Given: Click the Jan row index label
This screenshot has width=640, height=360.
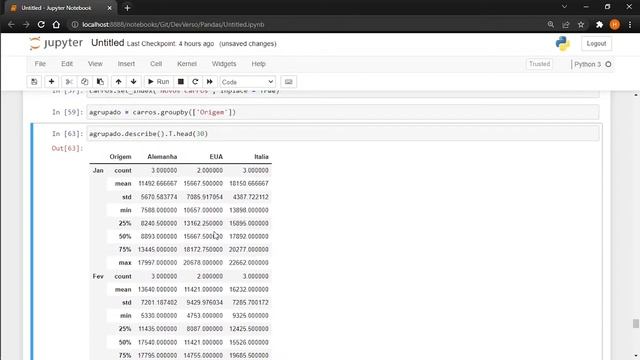Looking at the screenshot, I should click(98, 170).
